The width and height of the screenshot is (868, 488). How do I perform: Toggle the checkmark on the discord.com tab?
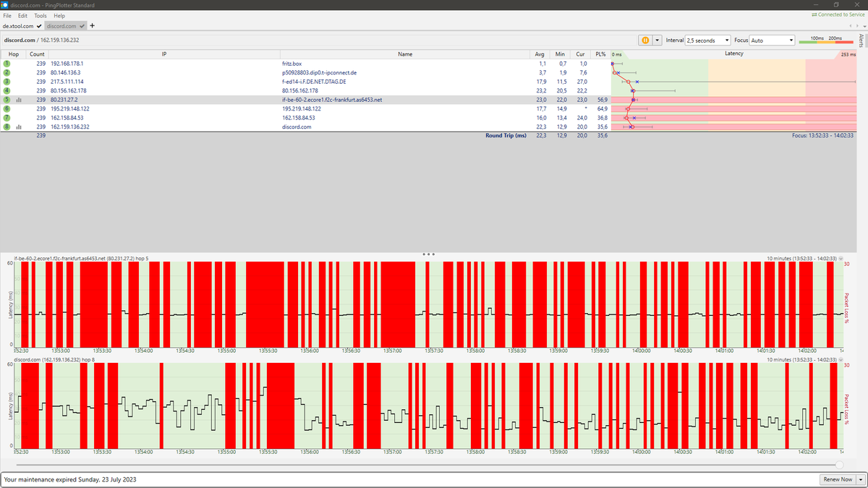point(81,26)
